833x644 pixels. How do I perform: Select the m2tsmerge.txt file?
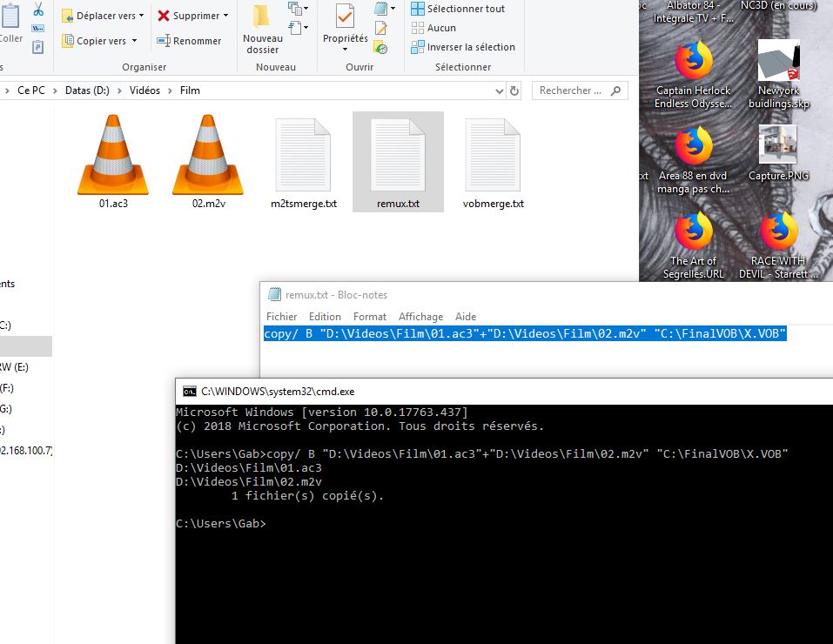point(303,162)
